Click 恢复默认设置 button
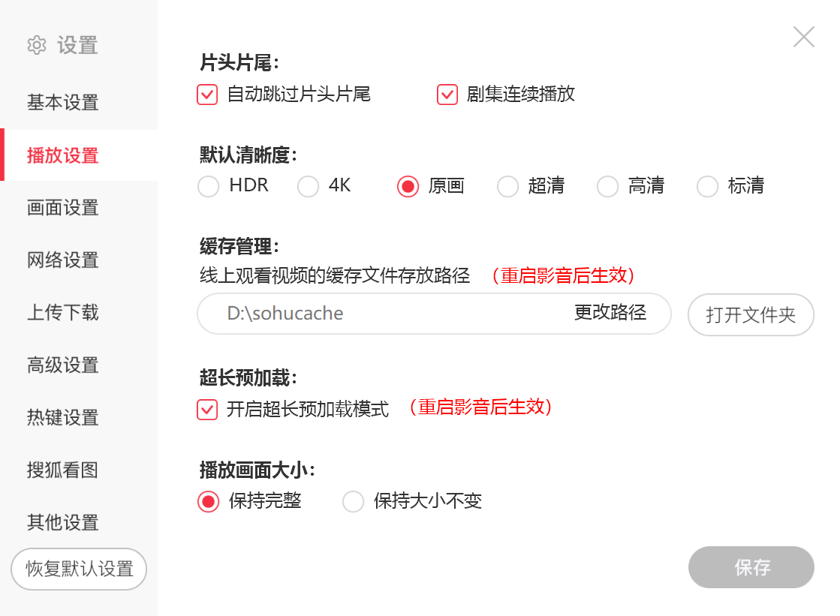Image resolution: width=840 pixels, height=616 pixels. (79, 569)
